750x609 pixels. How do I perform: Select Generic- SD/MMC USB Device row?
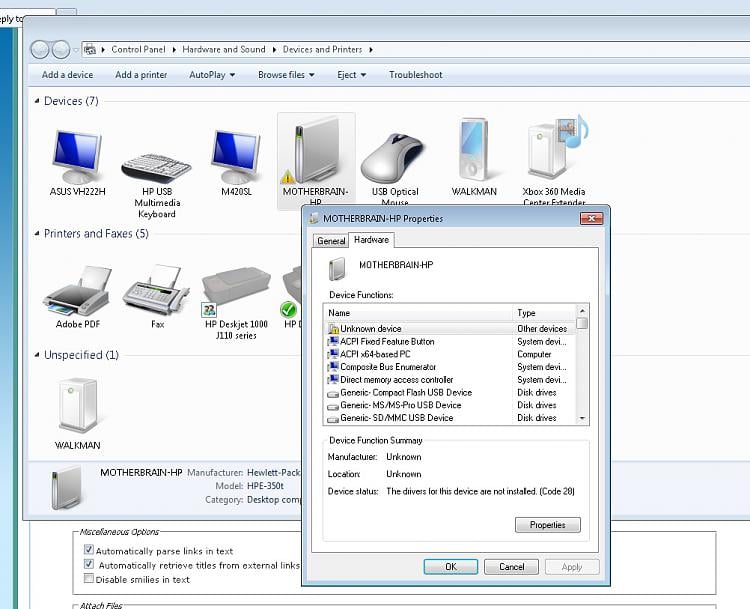(450, 418)
